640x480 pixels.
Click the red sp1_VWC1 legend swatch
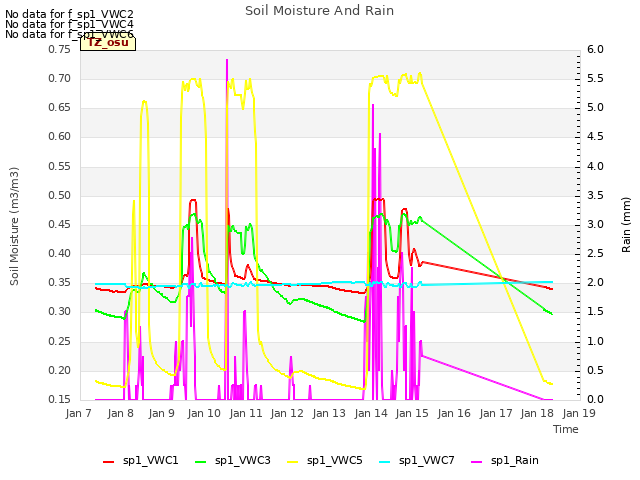[109, 462]
